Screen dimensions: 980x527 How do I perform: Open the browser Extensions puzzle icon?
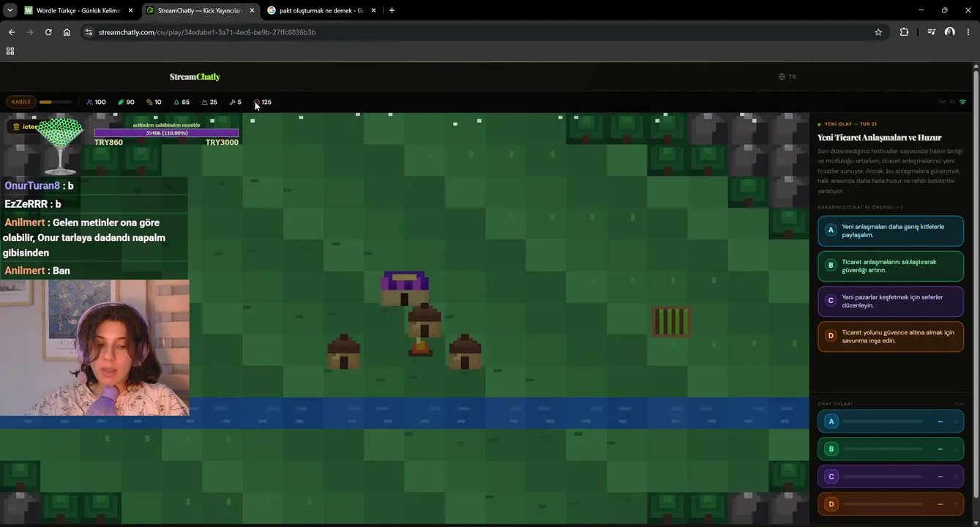coord(904,32)
